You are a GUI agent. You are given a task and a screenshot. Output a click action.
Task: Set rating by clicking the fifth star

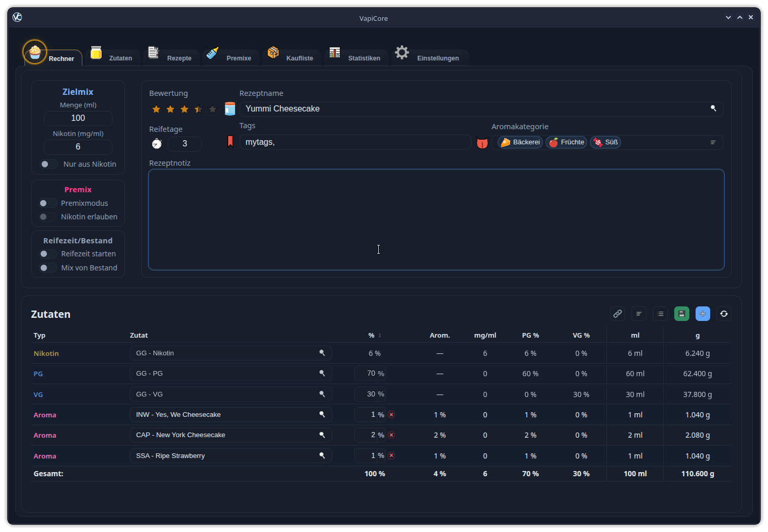coord(213,109)
